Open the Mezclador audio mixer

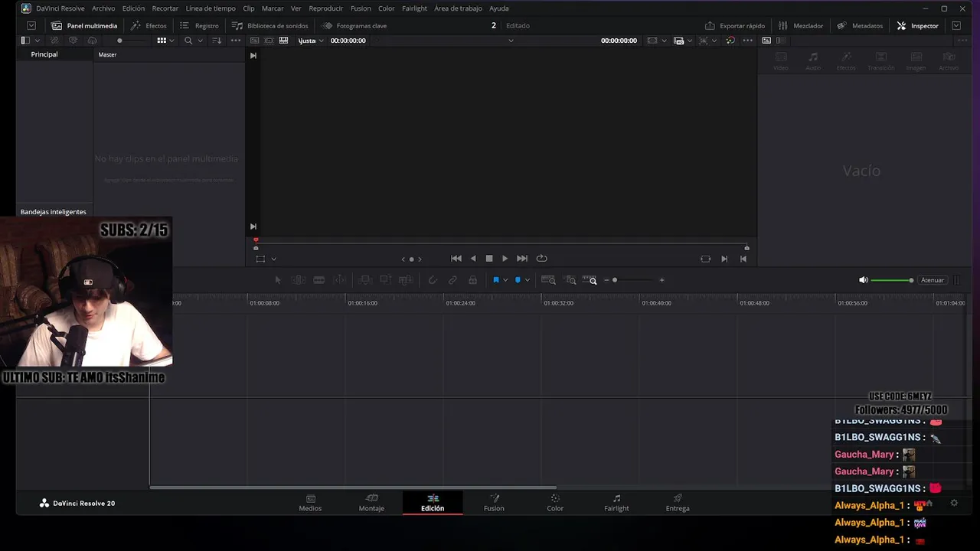tap(801, 25)
